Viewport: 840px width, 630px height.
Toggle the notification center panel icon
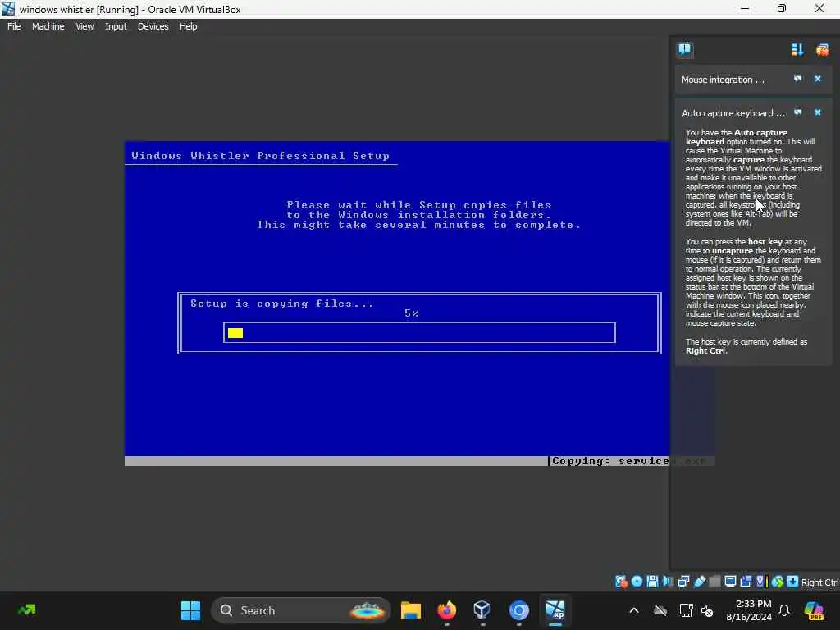pos(685,50)
